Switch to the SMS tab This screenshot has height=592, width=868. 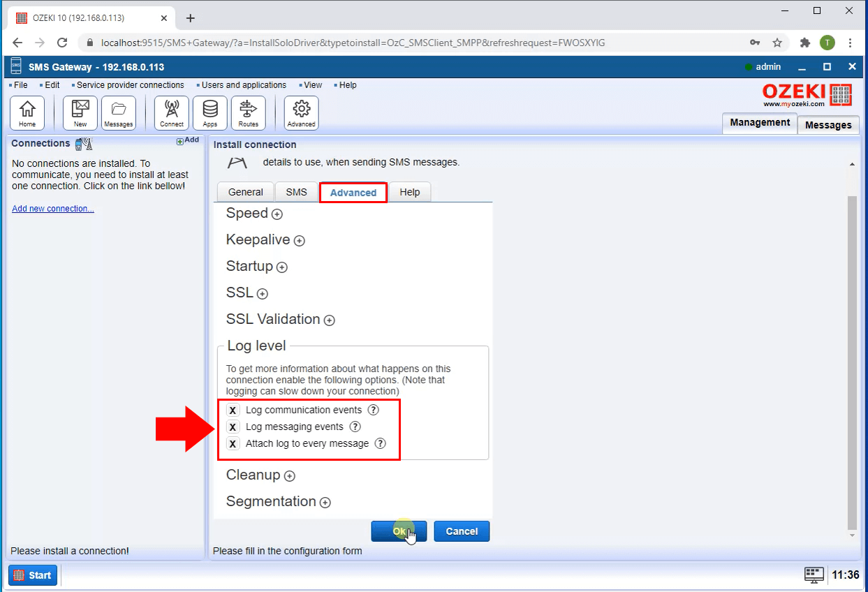click(296, 191)
